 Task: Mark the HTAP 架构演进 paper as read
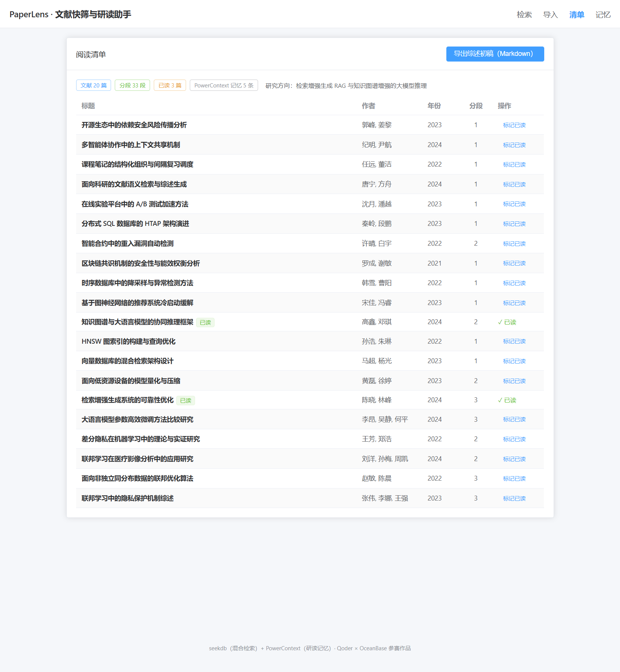pos(514,224)
